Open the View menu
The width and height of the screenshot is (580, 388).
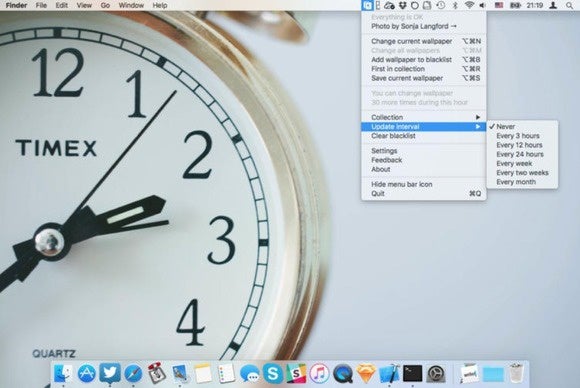click(84, 5)
